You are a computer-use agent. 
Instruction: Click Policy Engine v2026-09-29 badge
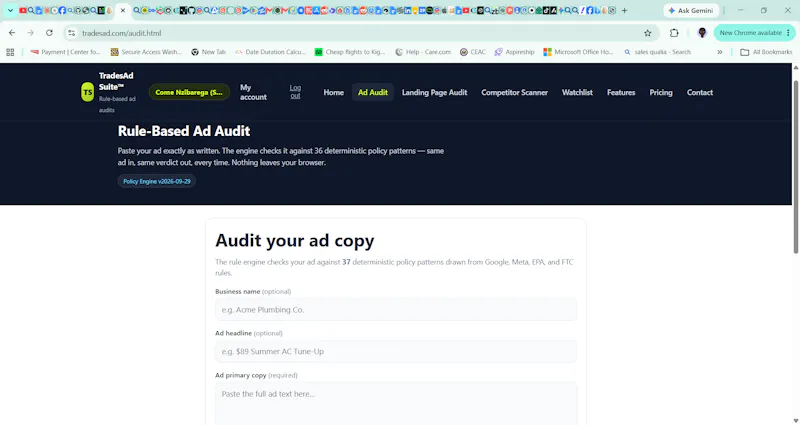[157, 181]
